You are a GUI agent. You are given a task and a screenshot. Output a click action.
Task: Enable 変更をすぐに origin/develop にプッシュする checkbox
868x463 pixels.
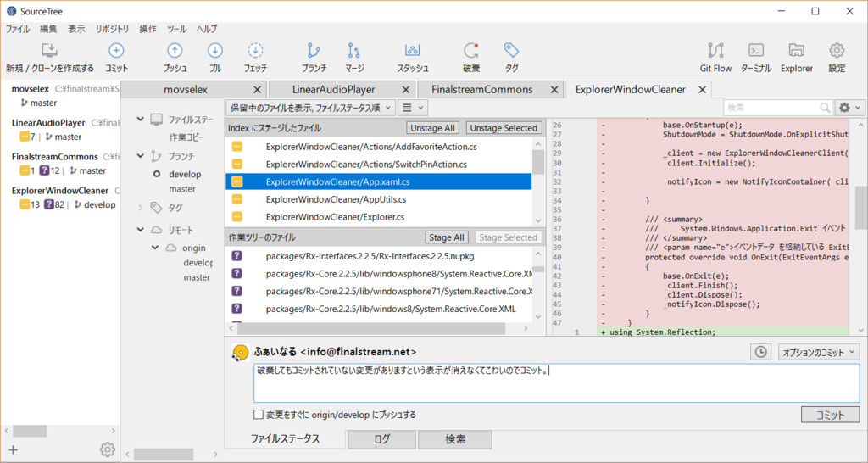(259, 415)
